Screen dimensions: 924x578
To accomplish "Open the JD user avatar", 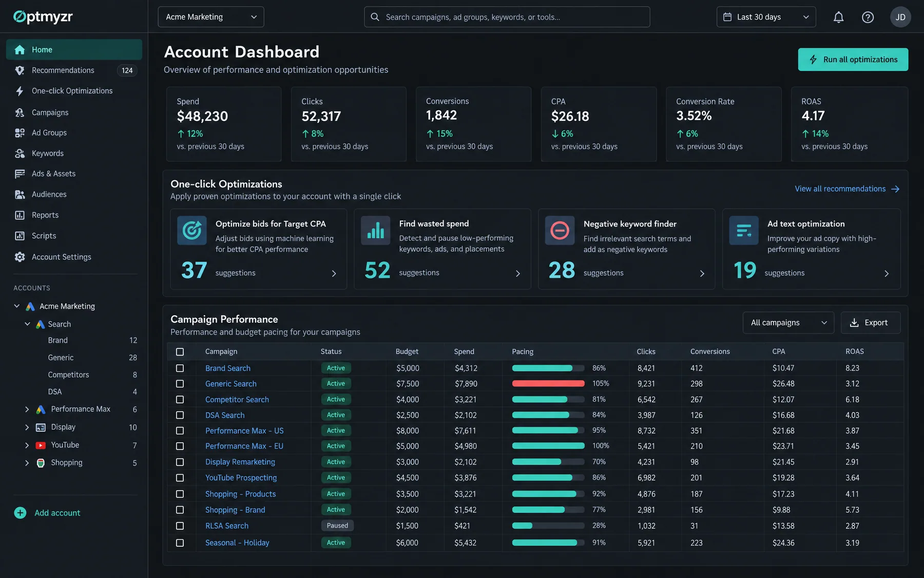I will 900,17.
